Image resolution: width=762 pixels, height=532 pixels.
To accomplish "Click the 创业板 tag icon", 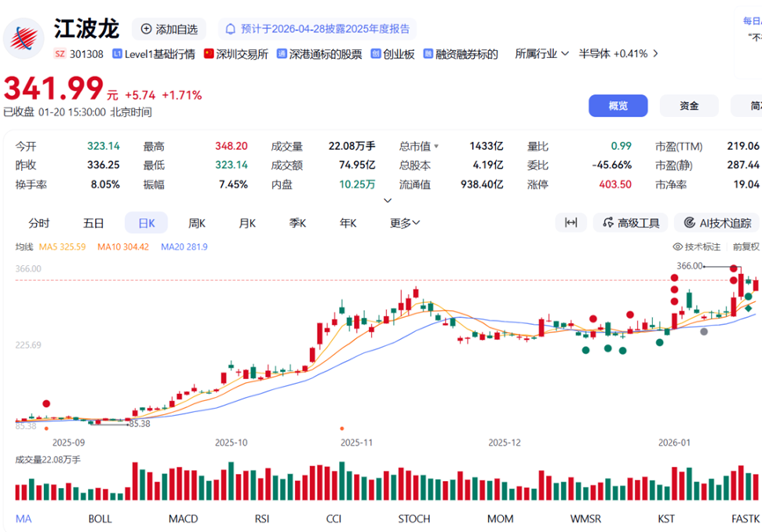I will [x=375, y=54].
